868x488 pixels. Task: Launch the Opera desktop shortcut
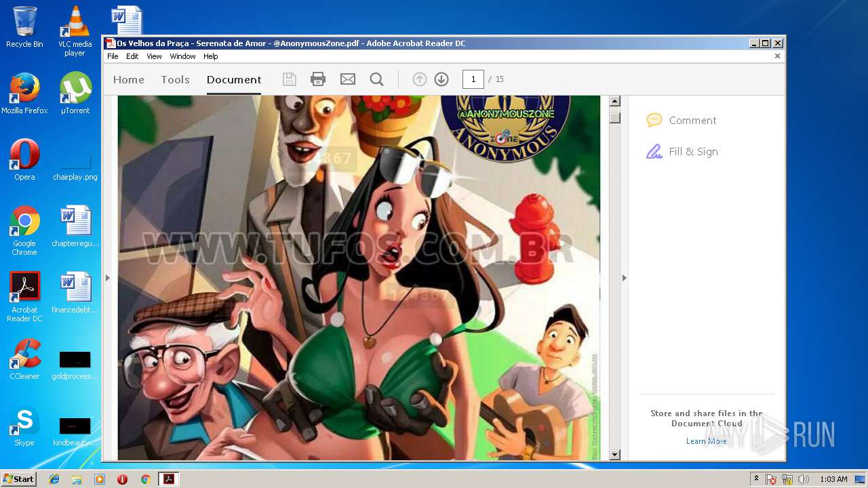pos(24,160)
